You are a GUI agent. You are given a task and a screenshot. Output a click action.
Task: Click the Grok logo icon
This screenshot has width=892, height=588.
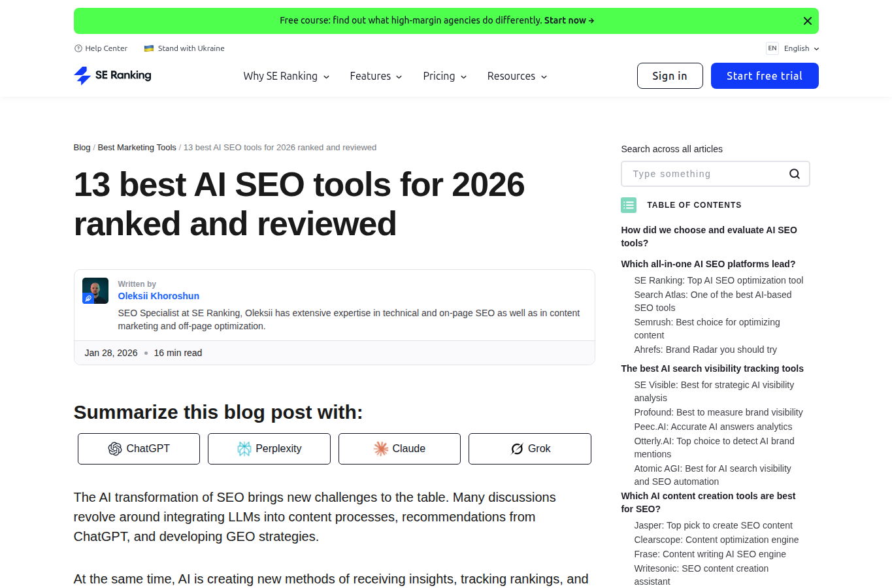click(x=517, y=449)
